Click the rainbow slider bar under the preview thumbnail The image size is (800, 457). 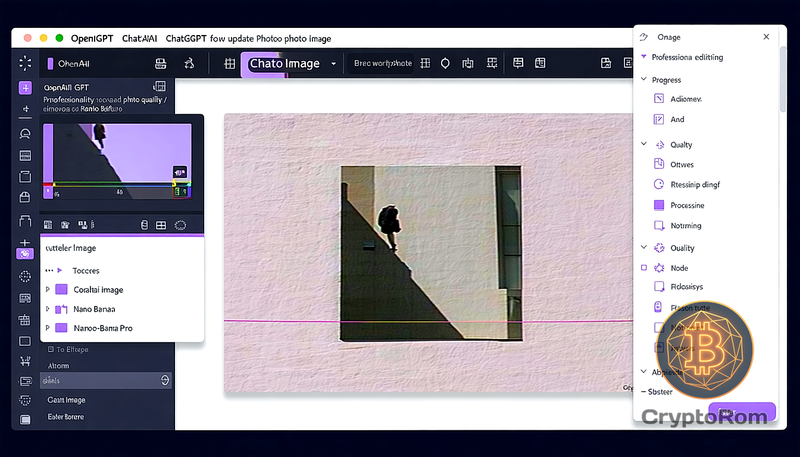pyautogui.click(x=117, y=184)
